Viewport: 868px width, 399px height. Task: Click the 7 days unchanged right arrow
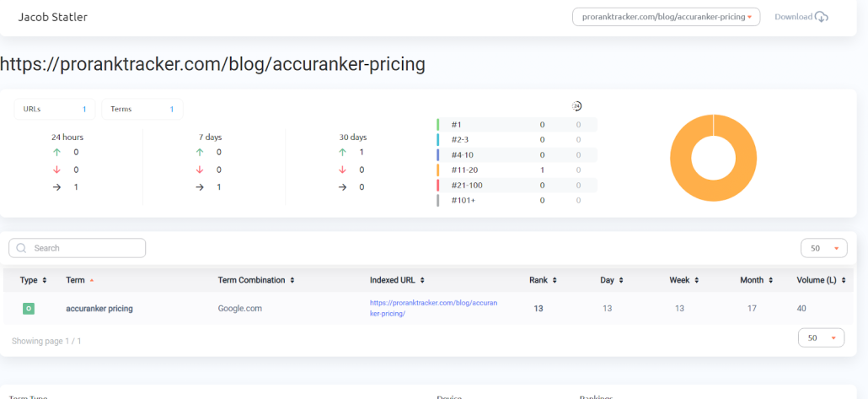(x=200, y=187)
